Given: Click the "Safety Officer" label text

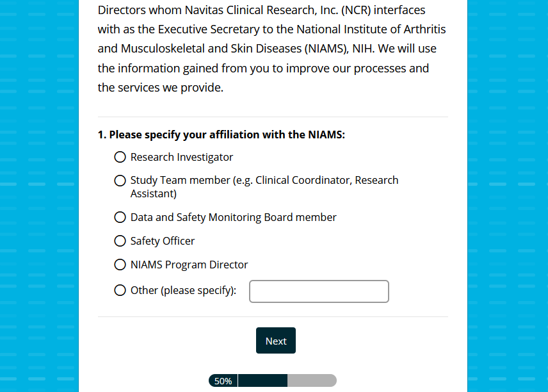Looking at the screenshot, I should [163, 241].
